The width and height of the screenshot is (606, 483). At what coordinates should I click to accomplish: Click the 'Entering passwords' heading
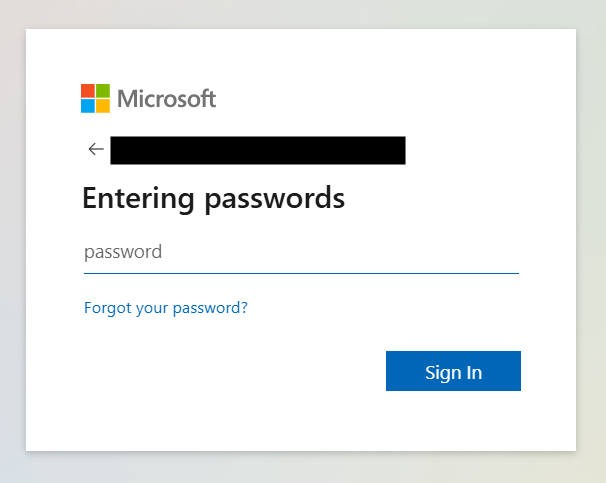point(213,198)
